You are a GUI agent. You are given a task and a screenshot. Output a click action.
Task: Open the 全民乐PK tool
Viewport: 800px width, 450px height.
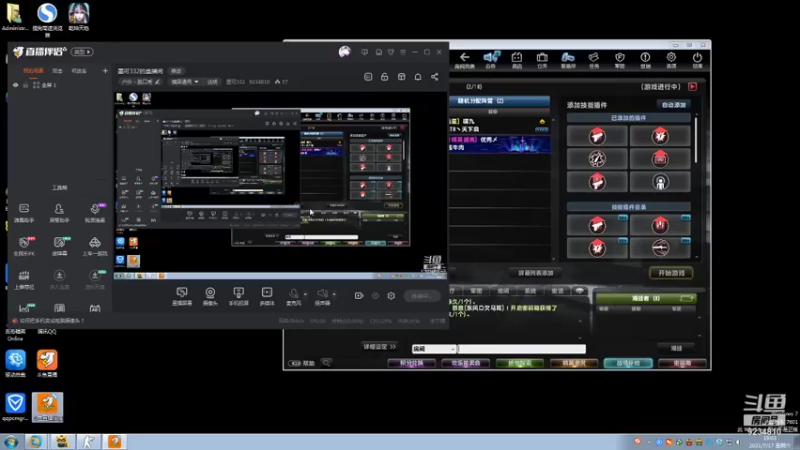(24, 246)
